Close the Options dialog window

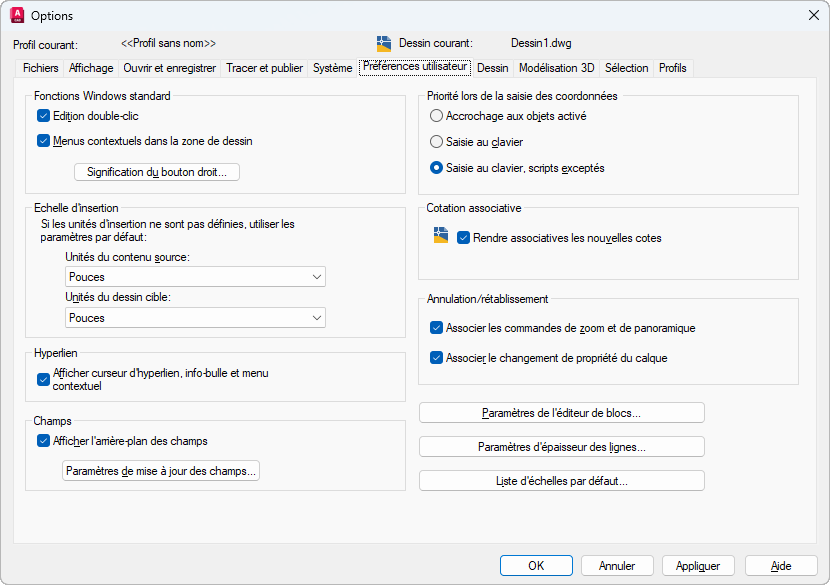[813, 15]
